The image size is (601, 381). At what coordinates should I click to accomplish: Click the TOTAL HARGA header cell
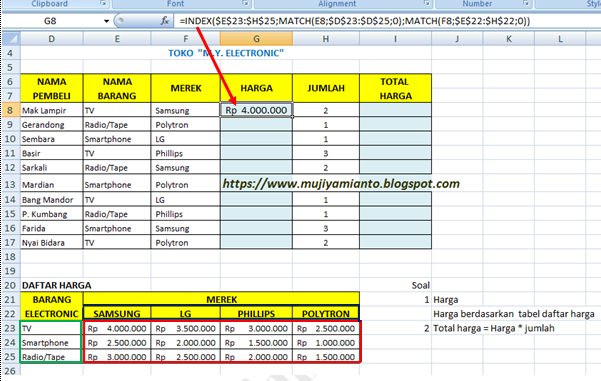[x=396, y=89]
